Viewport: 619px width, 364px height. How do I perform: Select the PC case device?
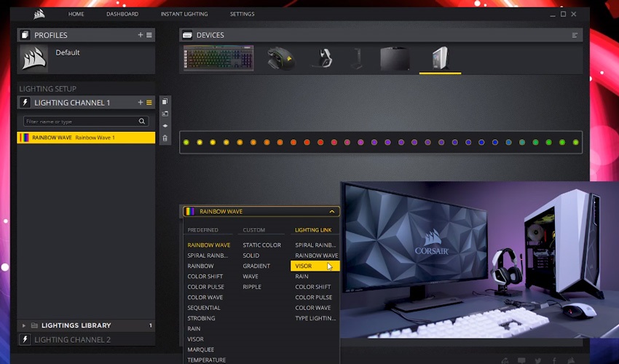[x=440, y=58]
